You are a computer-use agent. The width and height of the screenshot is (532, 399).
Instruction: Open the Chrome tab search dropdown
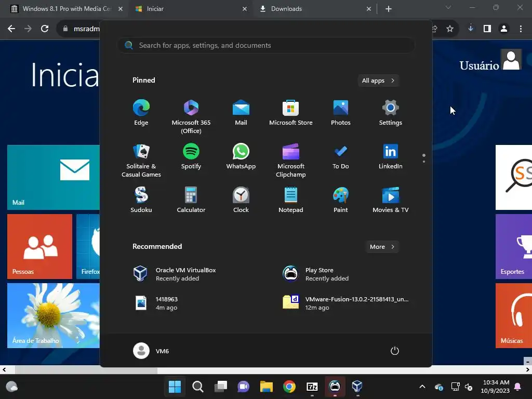(448, 7)
